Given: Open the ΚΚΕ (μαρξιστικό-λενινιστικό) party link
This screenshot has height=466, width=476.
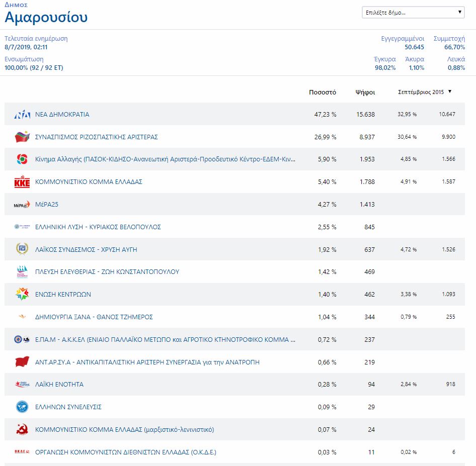Looking at the screenshot, I should 124,430.
